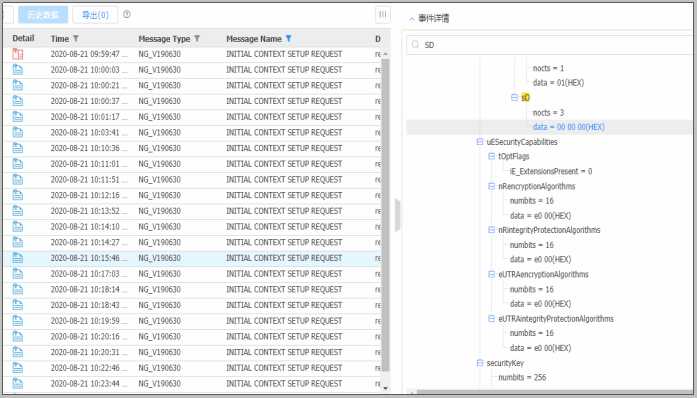Click the help question mark icon
Viewport: 697px width, 398px height.
[127, 14]
